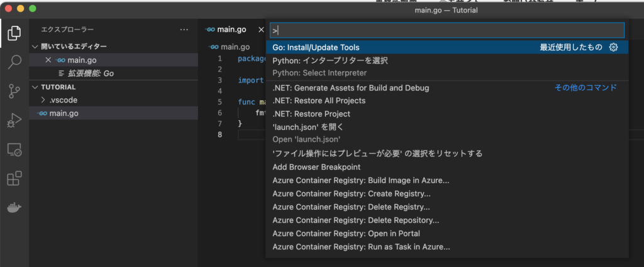The width and height of the screenshot is (644, 267).
Task: Select Azure Container Registry: Delete Registry
Action: pos(447,207)
